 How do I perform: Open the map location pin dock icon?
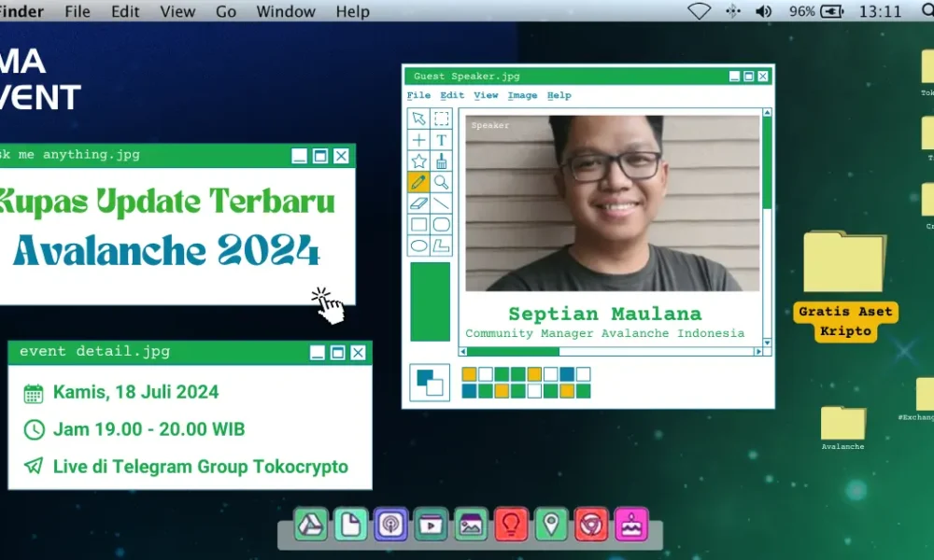pyautogui.click(x=551, y=525)
